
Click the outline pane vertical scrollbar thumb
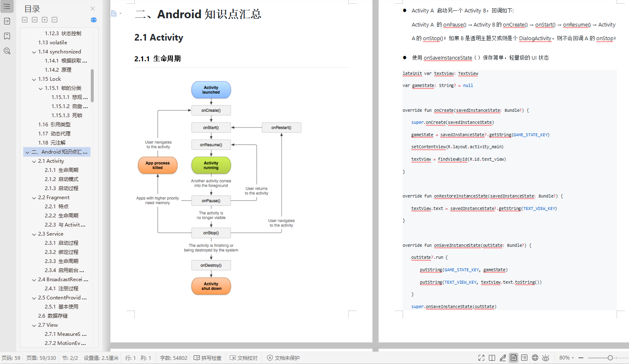(92, 85)
